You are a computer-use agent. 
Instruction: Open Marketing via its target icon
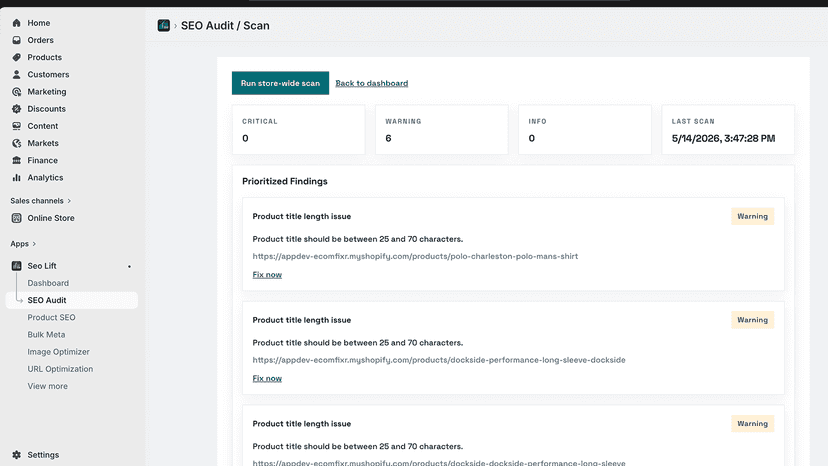[x=16, y=91]
